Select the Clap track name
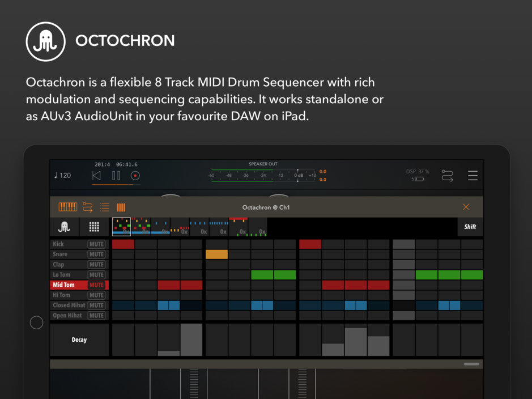The image size is (532, 399). point(58,265)
